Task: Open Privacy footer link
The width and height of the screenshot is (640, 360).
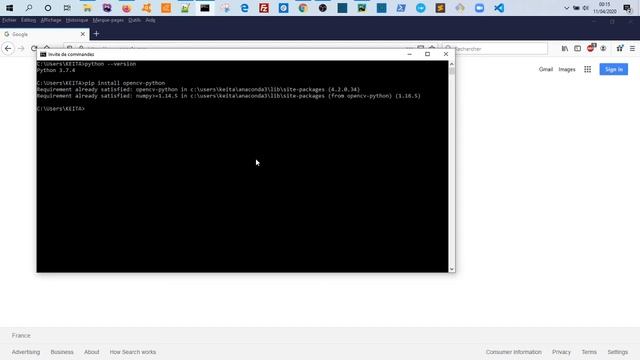Action: click(x=561, y=352)
